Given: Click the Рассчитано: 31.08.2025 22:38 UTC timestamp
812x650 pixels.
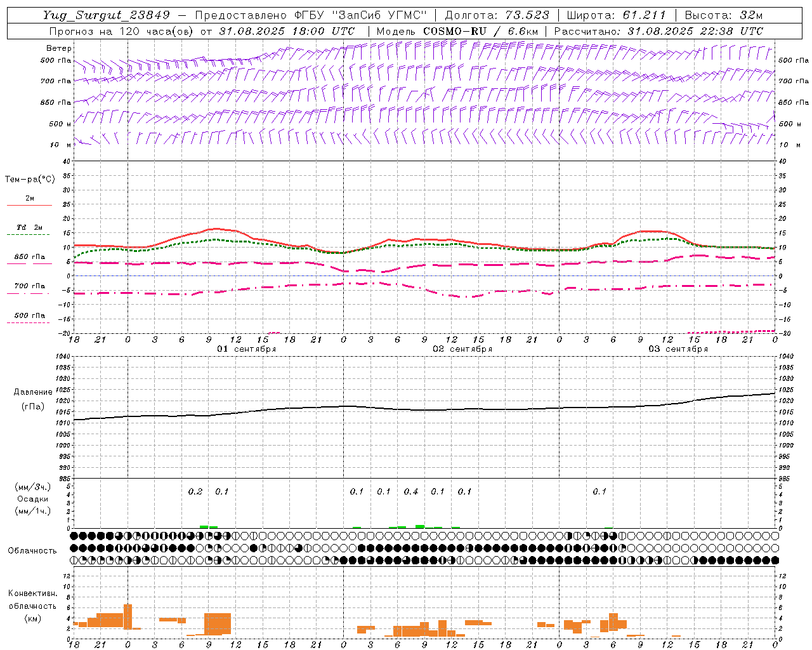Looking at the screenshot, I should pos(658,31).
